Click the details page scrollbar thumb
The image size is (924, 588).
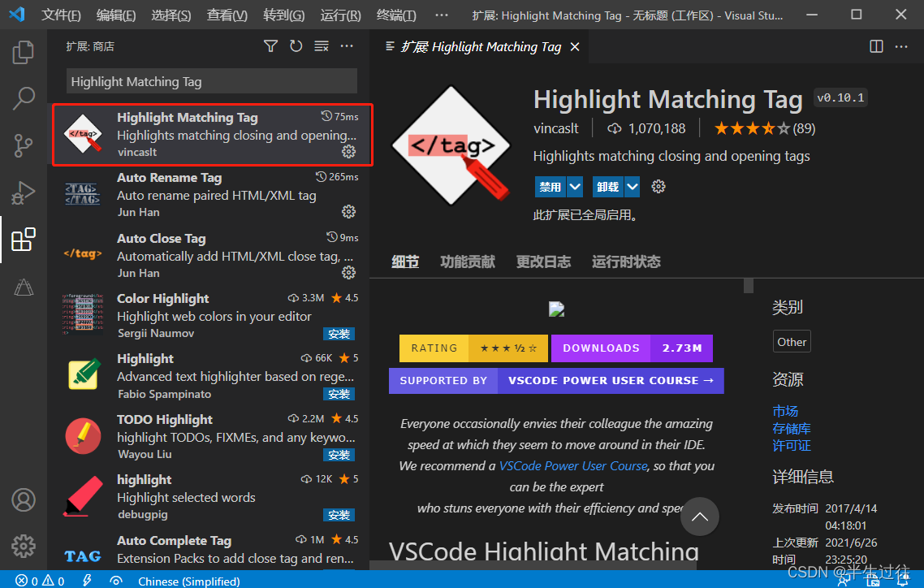(749, 285)
